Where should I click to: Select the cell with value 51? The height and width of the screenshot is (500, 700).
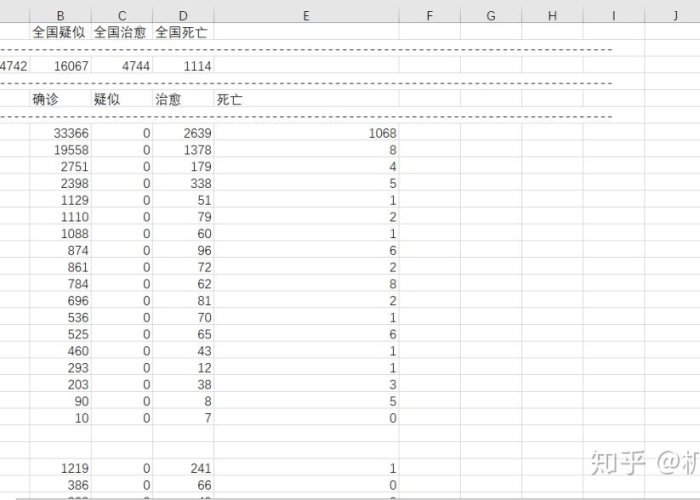183,200
